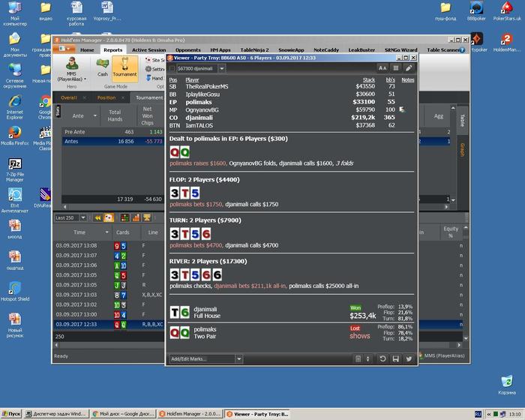Toggle the checkbox beside $67300 djanimali

point(172,69)
